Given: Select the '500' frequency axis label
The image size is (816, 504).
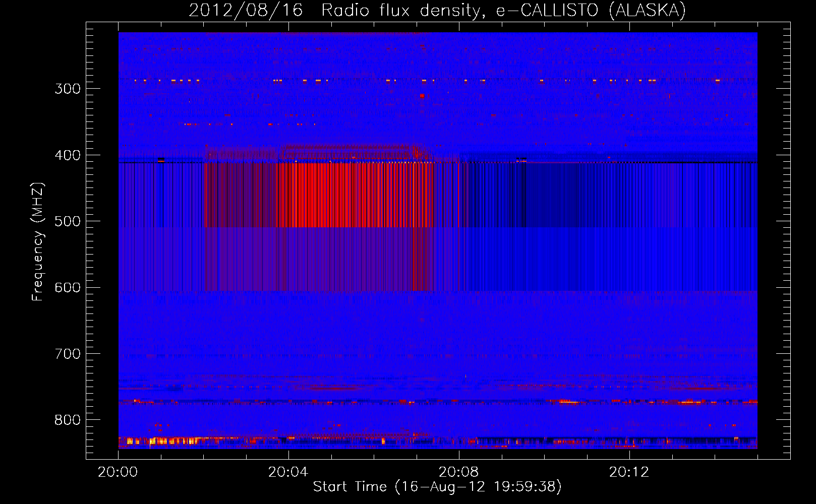Looking at the screenshot, I should pos(68,221).
